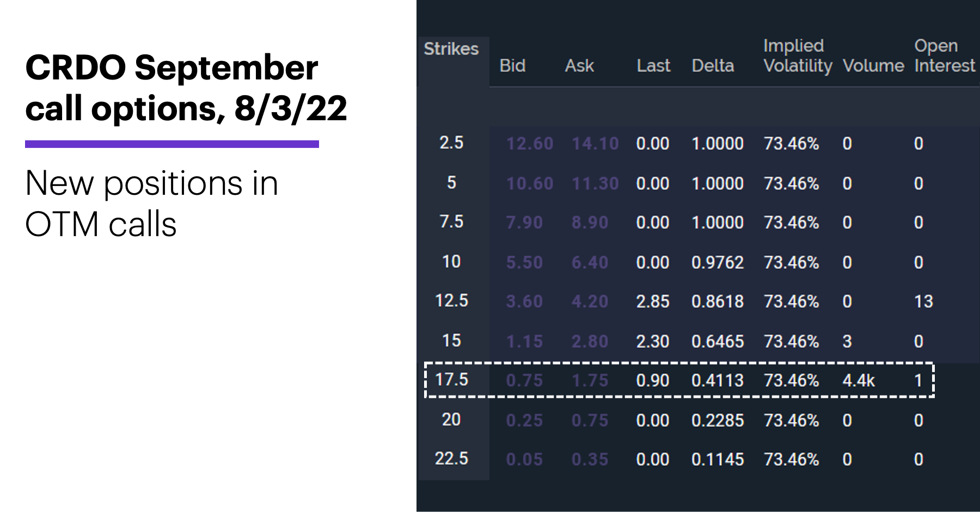Click the 12.60 bid for strike 2.5
The height and width of the screenshot is (512, 980).
(529, 144)
